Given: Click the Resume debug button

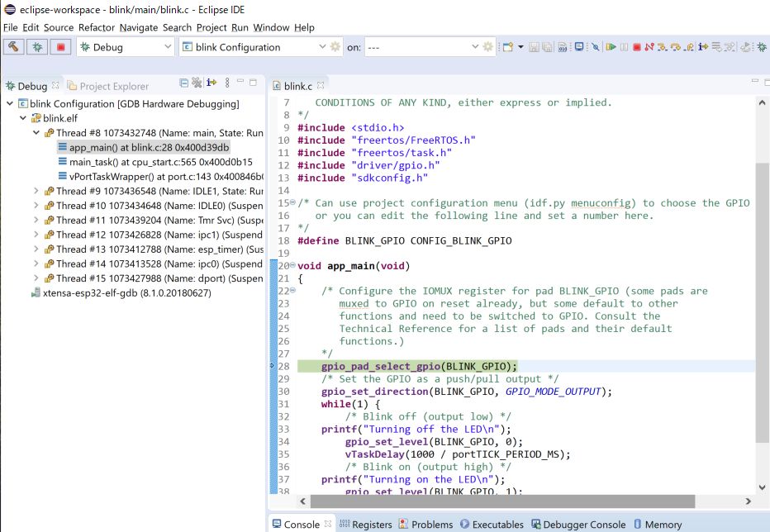Looking at the screenshot, I should click(x=611, y=46).
